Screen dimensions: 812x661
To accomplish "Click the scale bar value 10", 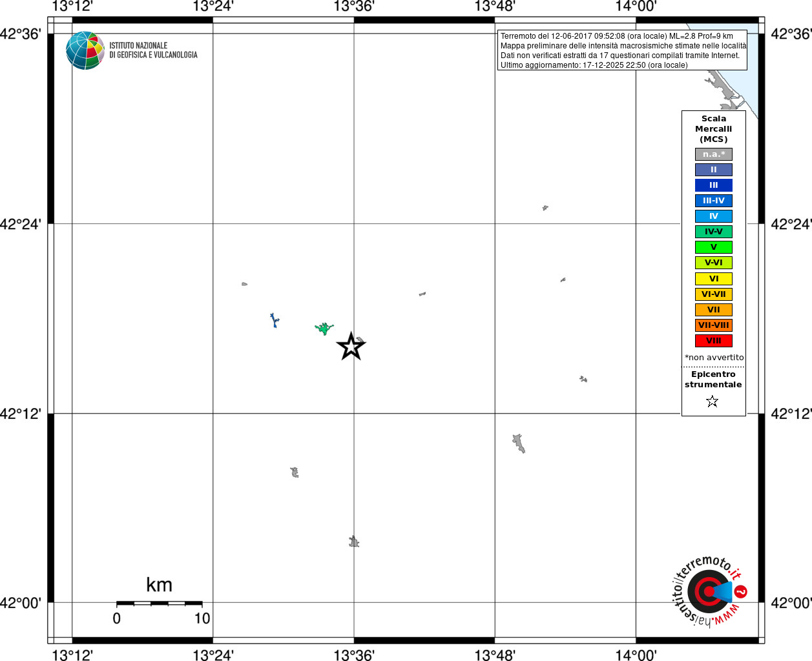I will (202, 618).
